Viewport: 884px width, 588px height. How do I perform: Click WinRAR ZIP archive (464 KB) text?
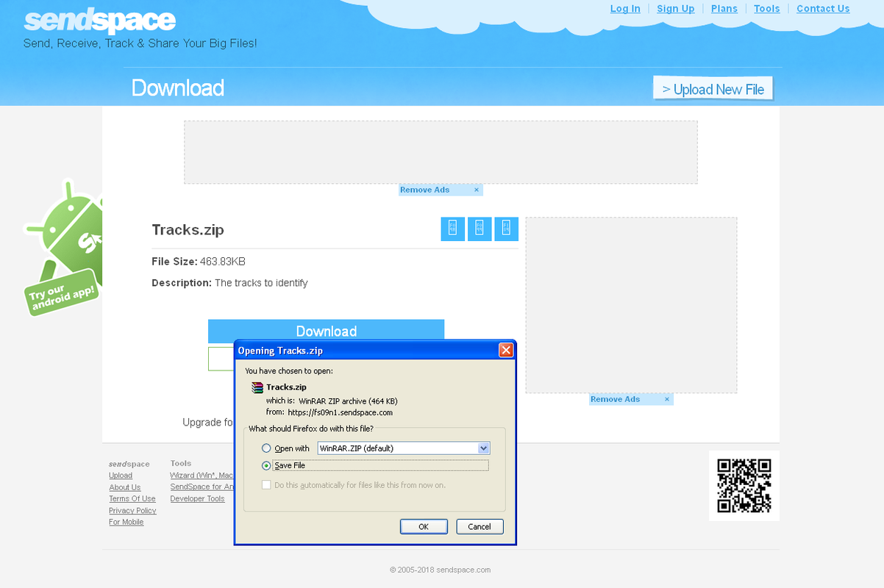(348, 401)
